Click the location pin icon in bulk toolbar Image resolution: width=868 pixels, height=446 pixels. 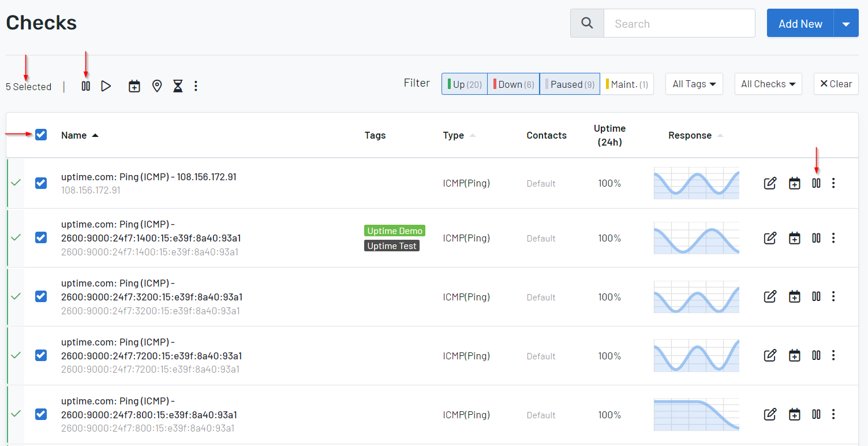coord(156,86)
